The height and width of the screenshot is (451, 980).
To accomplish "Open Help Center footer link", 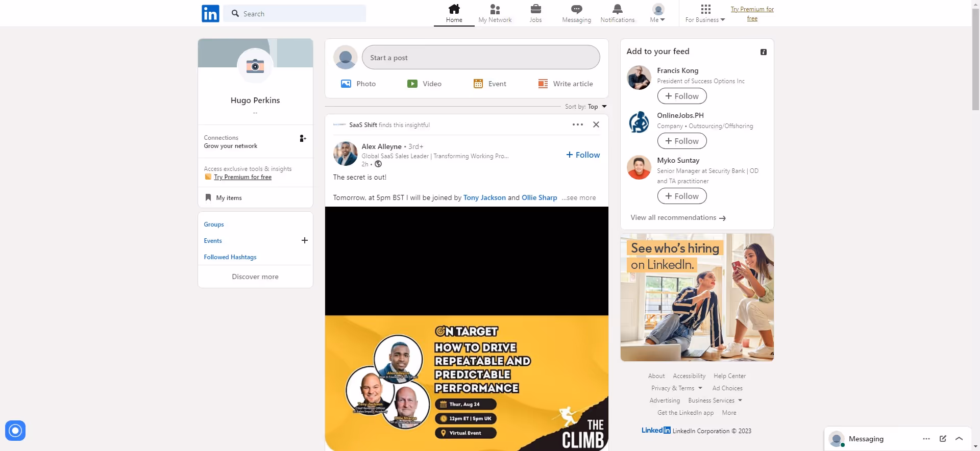I will [730, 376].
